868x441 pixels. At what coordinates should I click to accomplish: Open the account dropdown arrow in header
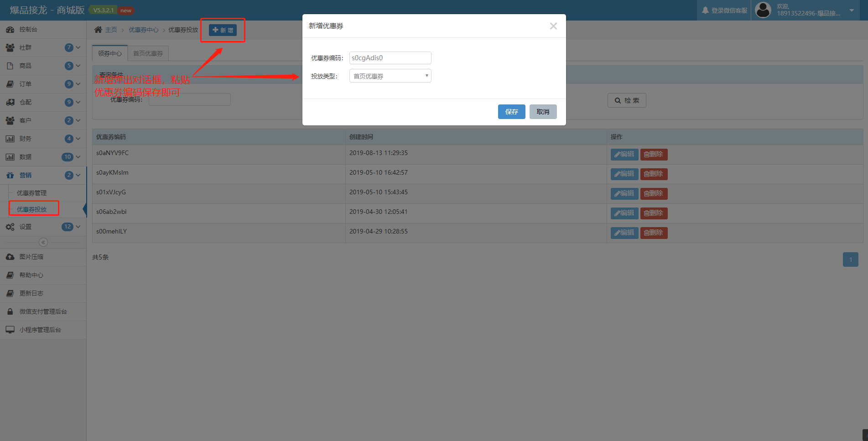[852, 10]
